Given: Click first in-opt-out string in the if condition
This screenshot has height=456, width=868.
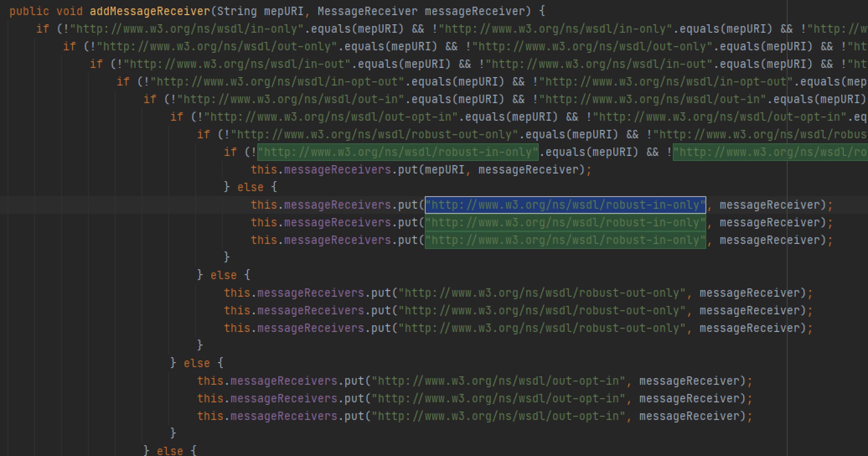Looking at the screenshot, I should (x=276, y=82).
